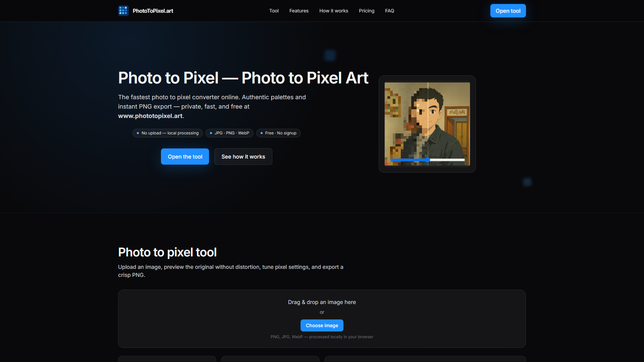Screen dimensions: 644x362
Task: Click the 'Photo to pixel tool' heading
Action: (167, 252)
